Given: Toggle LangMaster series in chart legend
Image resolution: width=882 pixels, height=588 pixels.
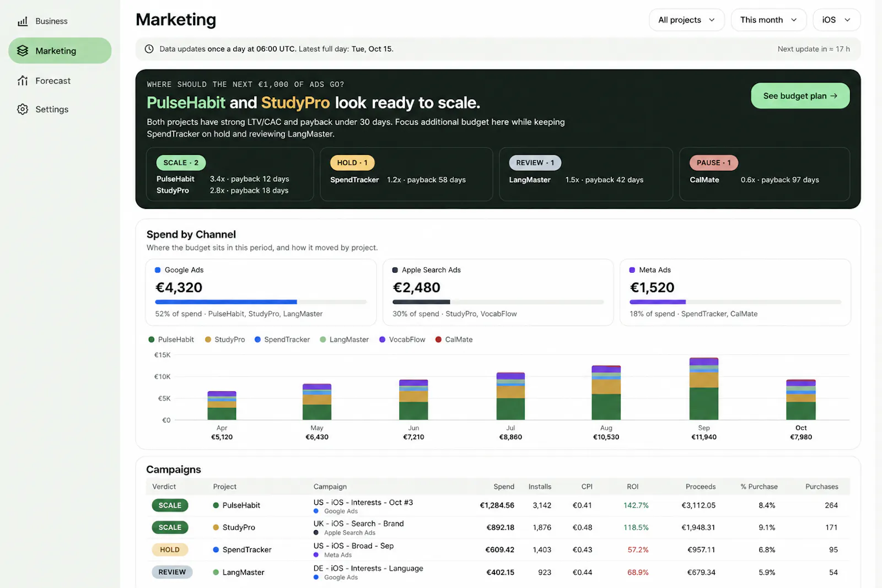Looking at the screenshot, I should coord(345,339).
